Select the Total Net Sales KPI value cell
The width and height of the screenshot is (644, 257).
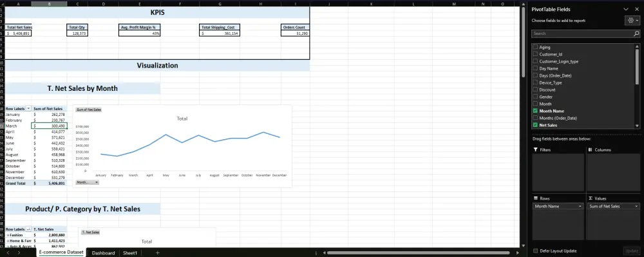pyautogui.click(x=19, y=33)
